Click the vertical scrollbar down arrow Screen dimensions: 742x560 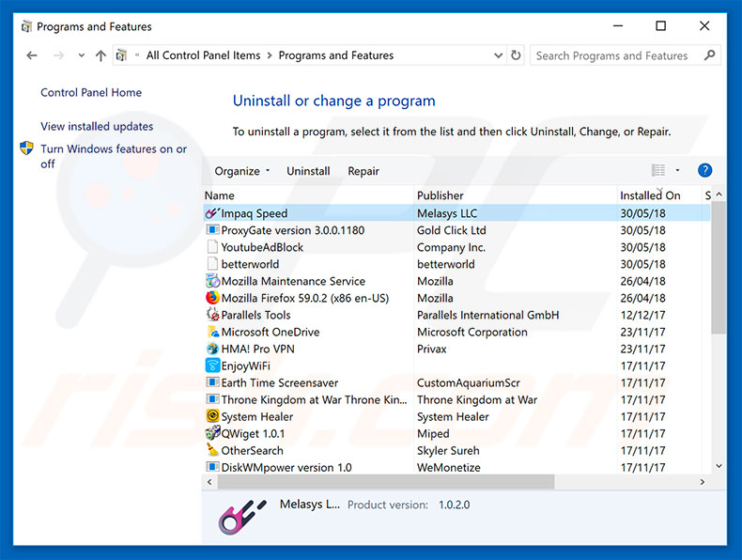click(719, 466)
